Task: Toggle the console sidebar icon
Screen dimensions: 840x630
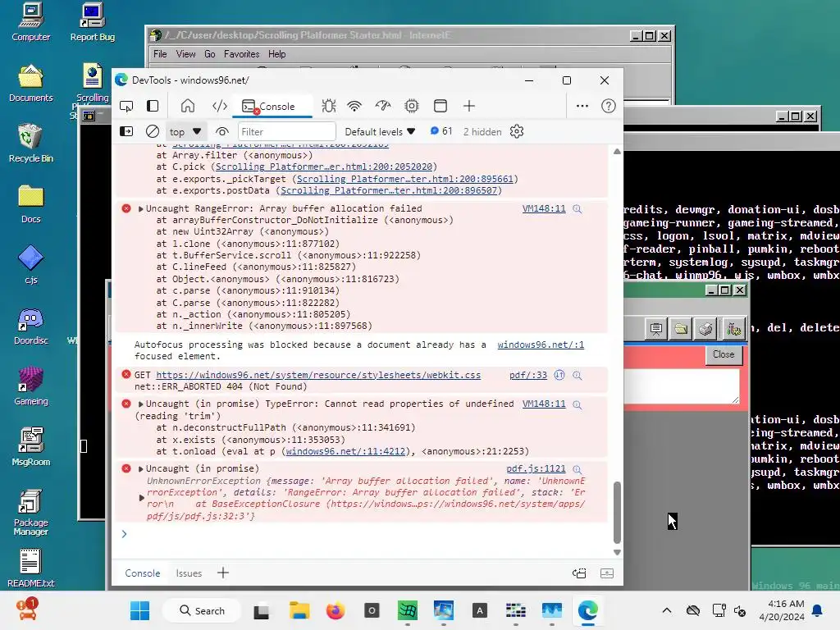Action: coord(126,131)
